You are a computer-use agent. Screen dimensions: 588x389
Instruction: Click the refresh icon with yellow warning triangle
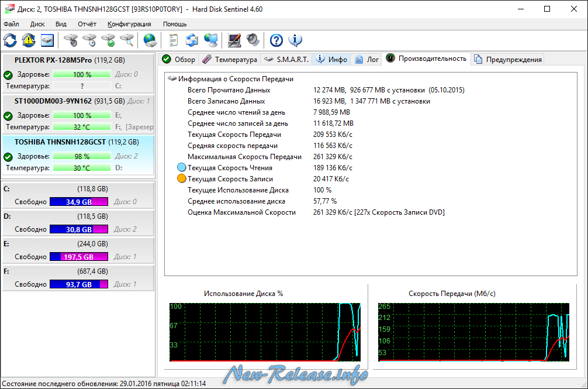29,40
